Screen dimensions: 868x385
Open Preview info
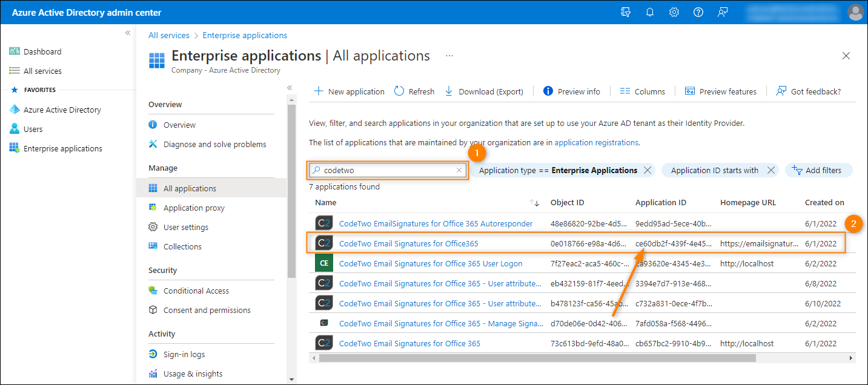click(572, 91)
